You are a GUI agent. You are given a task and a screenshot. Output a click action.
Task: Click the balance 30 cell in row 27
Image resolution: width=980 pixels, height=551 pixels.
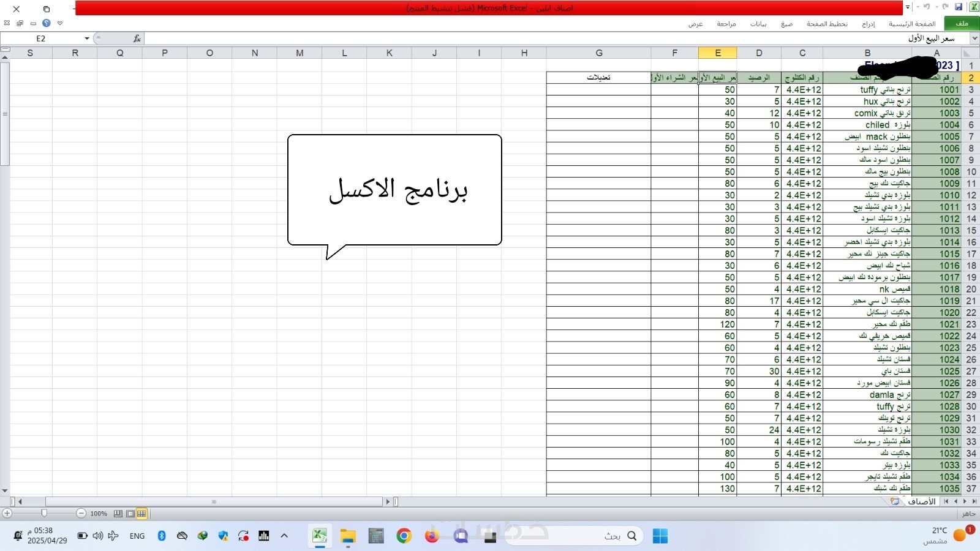click(759, 372)
